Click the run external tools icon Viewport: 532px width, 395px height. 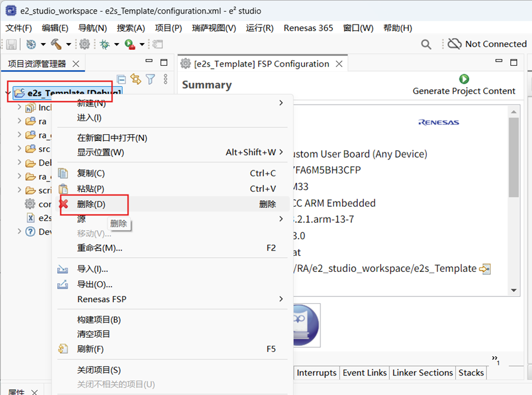(x=130, y=44)
